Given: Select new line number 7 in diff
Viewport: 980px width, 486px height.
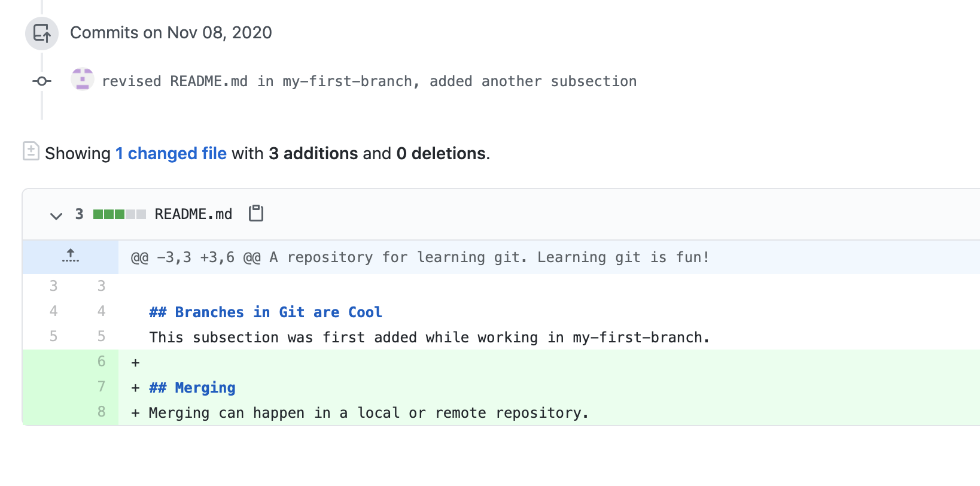Looking at the screenshot, I should [101, 387].
